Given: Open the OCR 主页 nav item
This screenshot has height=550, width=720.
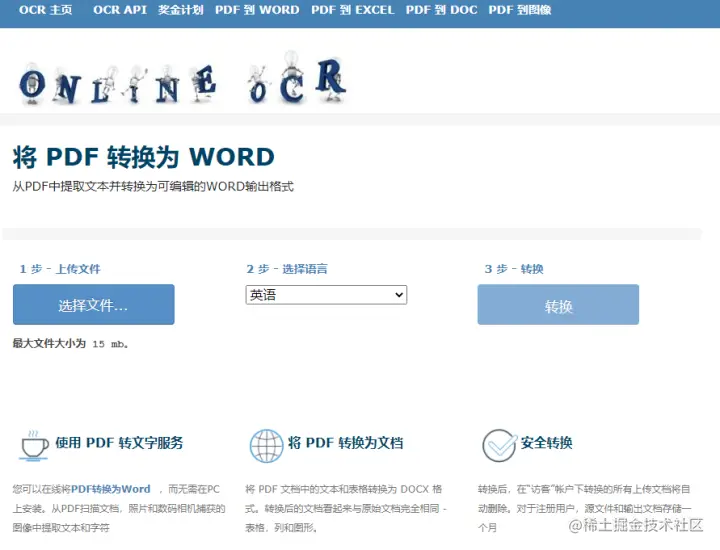Looking at the screenshot, I should point(45,10).
